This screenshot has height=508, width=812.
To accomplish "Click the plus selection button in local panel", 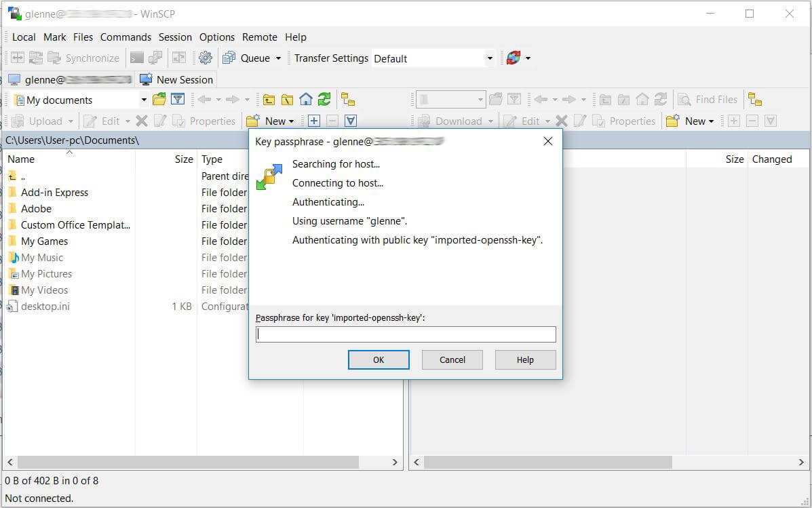I will [x=313, y=120].
